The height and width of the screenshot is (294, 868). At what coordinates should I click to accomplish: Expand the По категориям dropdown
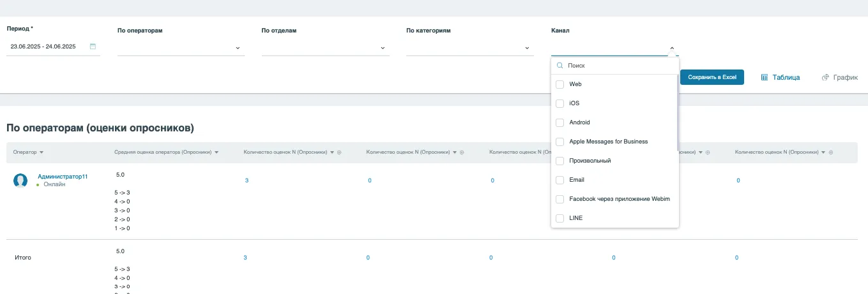527,48
